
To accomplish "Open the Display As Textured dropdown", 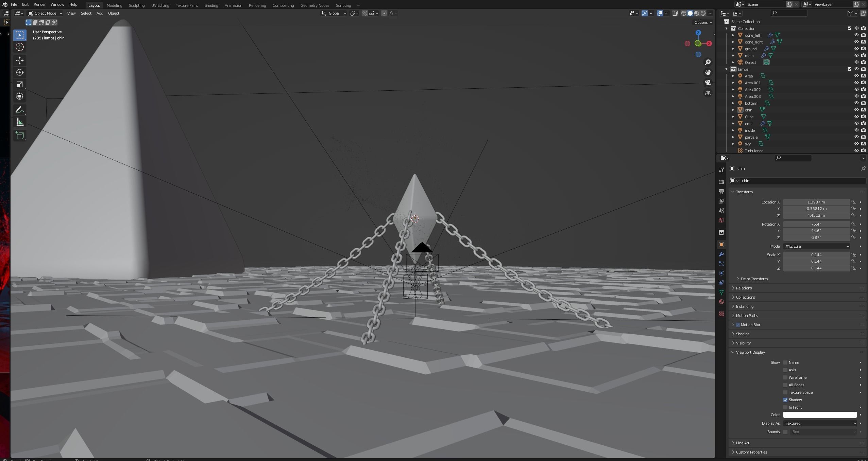I will point(820,423).
